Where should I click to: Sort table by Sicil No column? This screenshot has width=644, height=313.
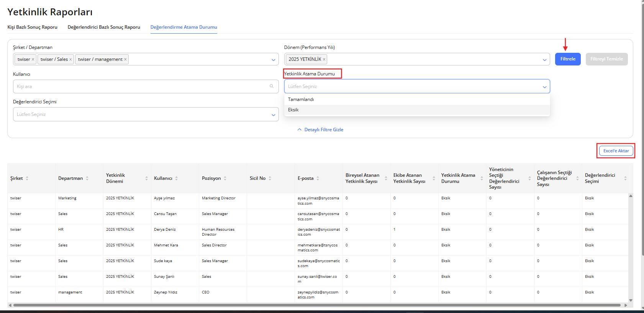click(270, 178)
